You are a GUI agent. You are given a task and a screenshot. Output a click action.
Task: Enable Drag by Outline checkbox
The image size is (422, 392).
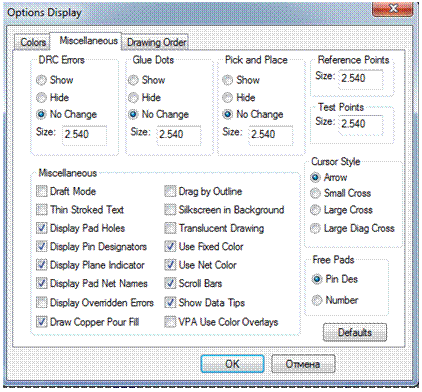pyautogui.click(x=170, y=191)
